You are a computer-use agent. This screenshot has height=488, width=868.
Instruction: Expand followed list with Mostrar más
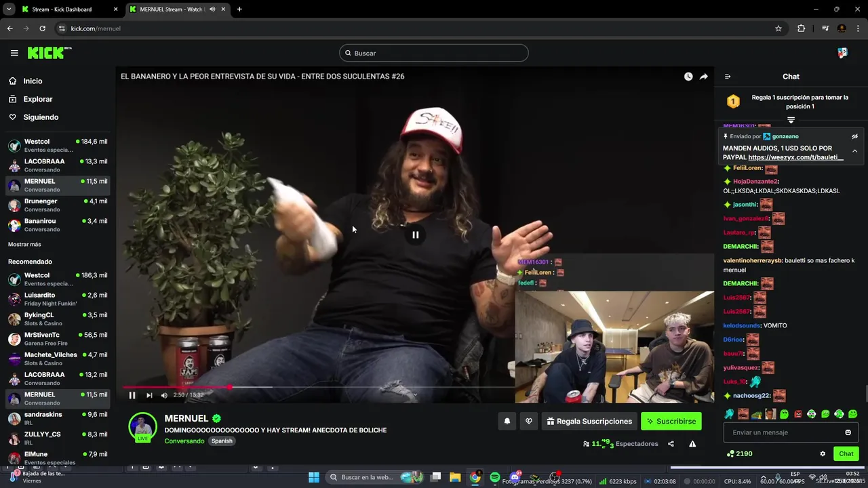tap(24, 244)
